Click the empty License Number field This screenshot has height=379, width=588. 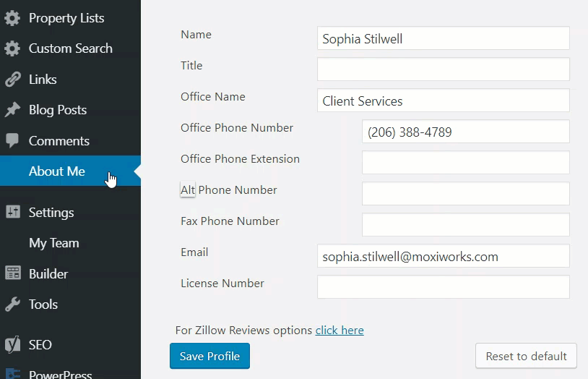coord(443,287)
